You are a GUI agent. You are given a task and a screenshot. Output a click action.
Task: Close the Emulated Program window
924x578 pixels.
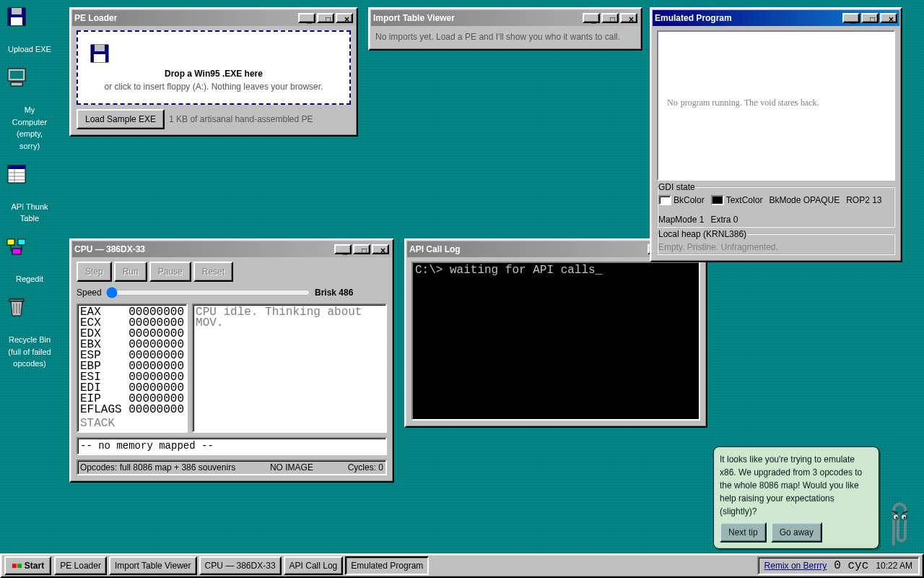point(889,18)
